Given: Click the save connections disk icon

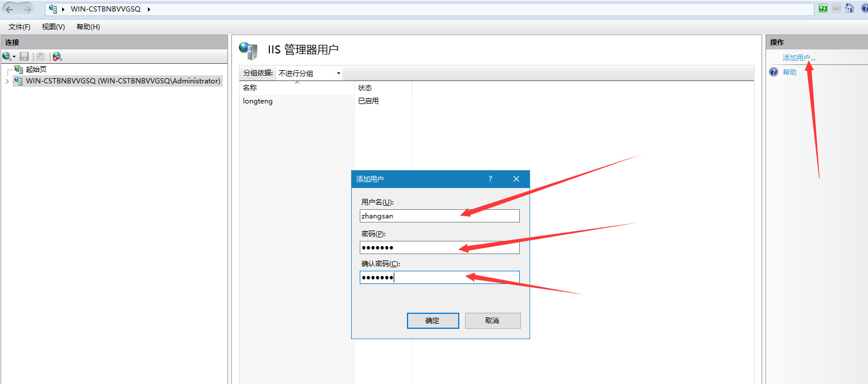Looking at the screenshot, I should [x=24, y=56].
